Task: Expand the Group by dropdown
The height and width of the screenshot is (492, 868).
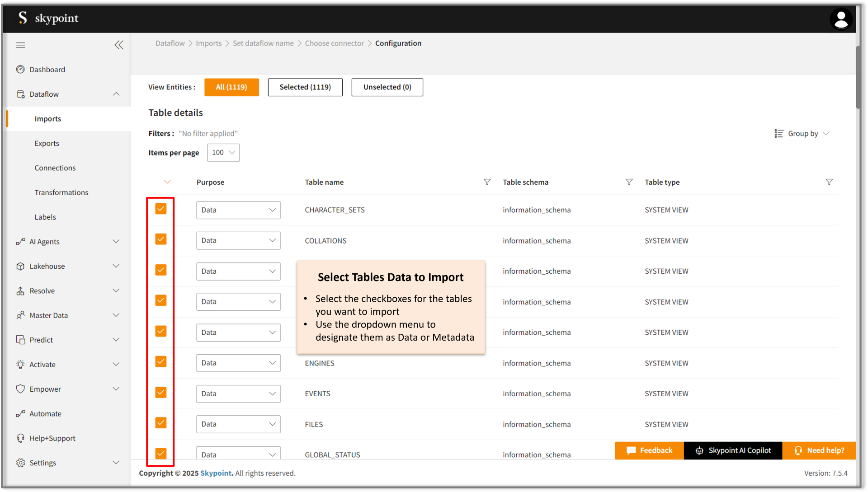Action: [x=802, y=134]
